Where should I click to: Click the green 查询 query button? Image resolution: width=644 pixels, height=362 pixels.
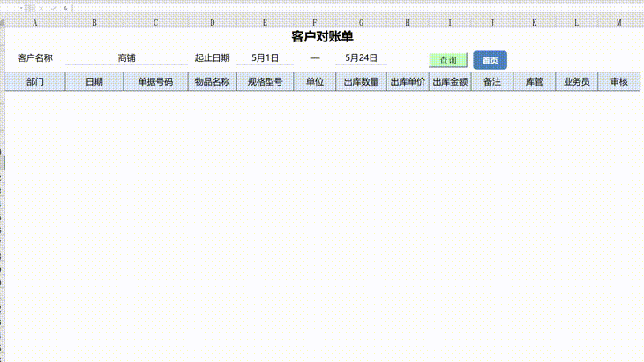click(x=447, y=60)
